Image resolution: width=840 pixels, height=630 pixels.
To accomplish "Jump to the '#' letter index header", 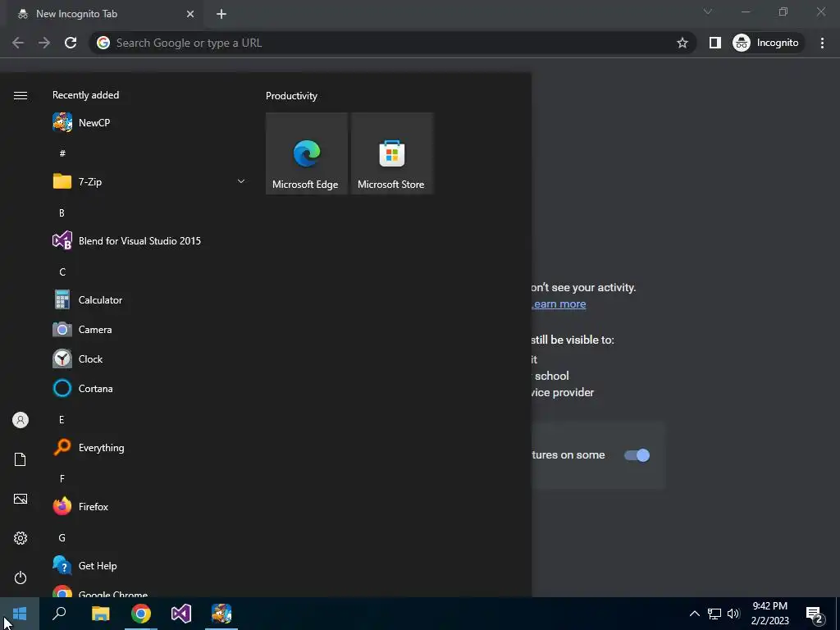I will tap(62, 153).
